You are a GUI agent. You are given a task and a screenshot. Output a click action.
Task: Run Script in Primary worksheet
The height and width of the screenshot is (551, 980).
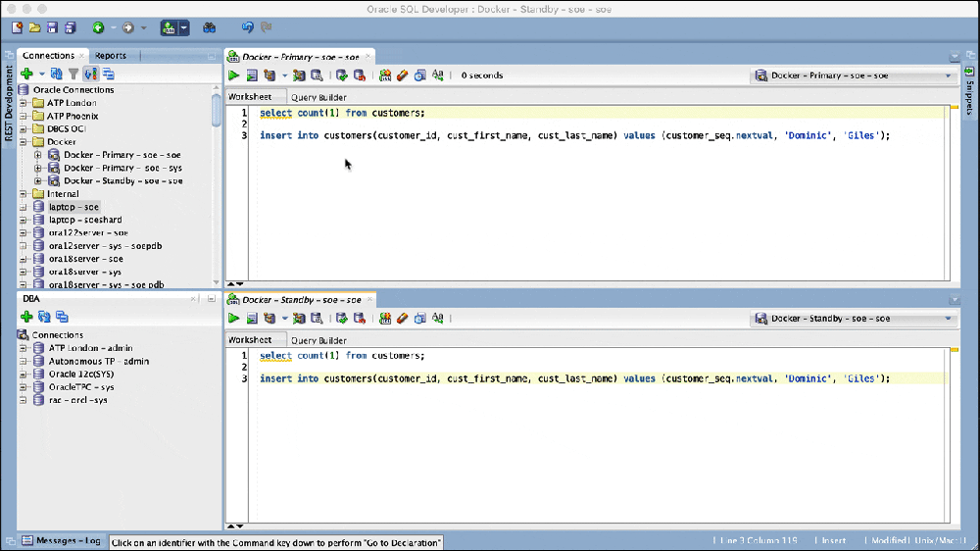(x=252, y=75)
